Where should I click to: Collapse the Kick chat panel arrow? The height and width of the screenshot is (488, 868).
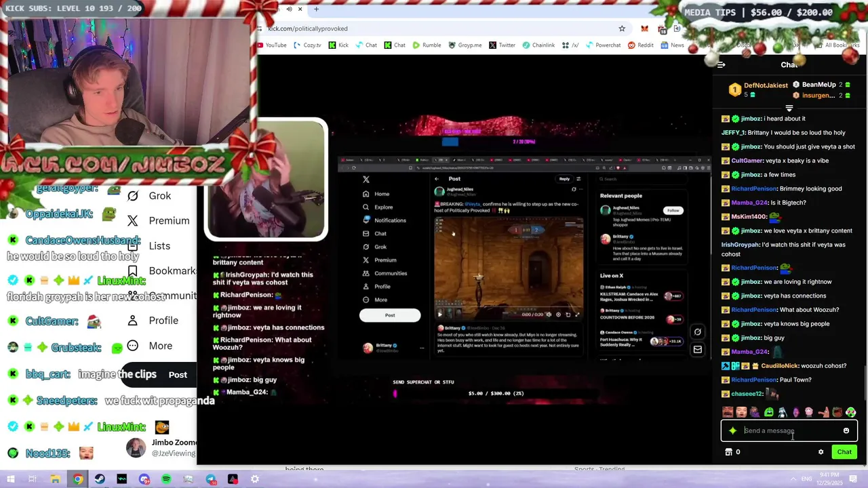coord(721,65)
